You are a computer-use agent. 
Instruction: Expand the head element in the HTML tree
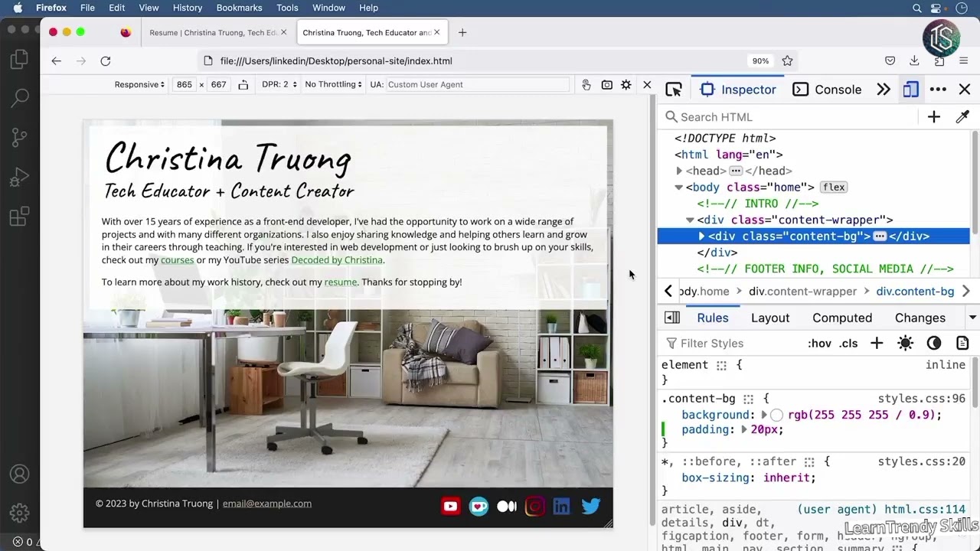point(679,171)
